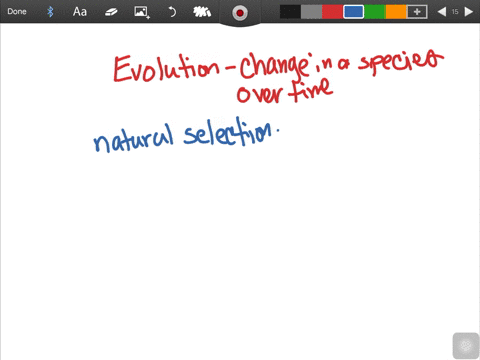The height and width of the screenshot is (360, 480).
Task: Go to the next slide arrow
Action: coord(468,12)
